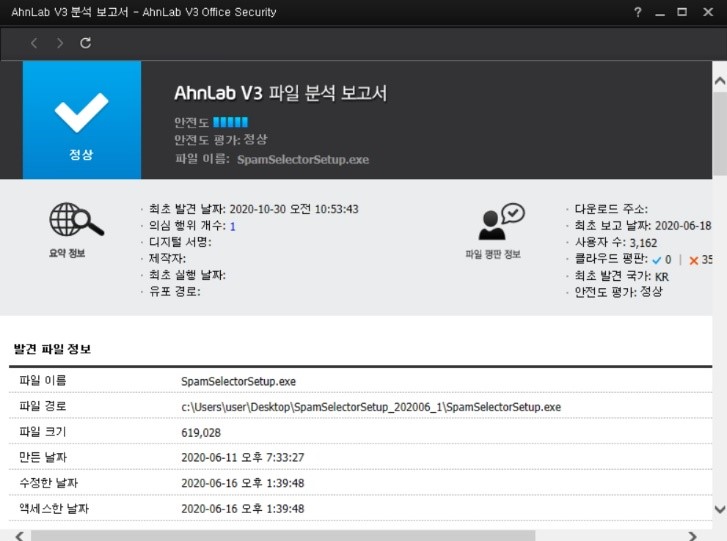
Task: Click the '파일 평판 정보' label
Action: pos(493,255)
